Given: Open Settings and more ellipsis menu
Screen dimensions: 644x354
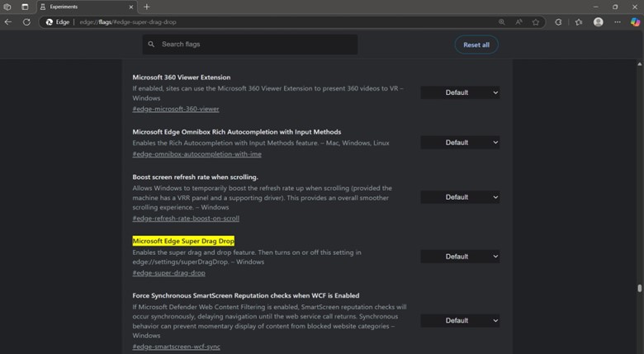Looking at the screenshot, I should (x=618, y=22).
